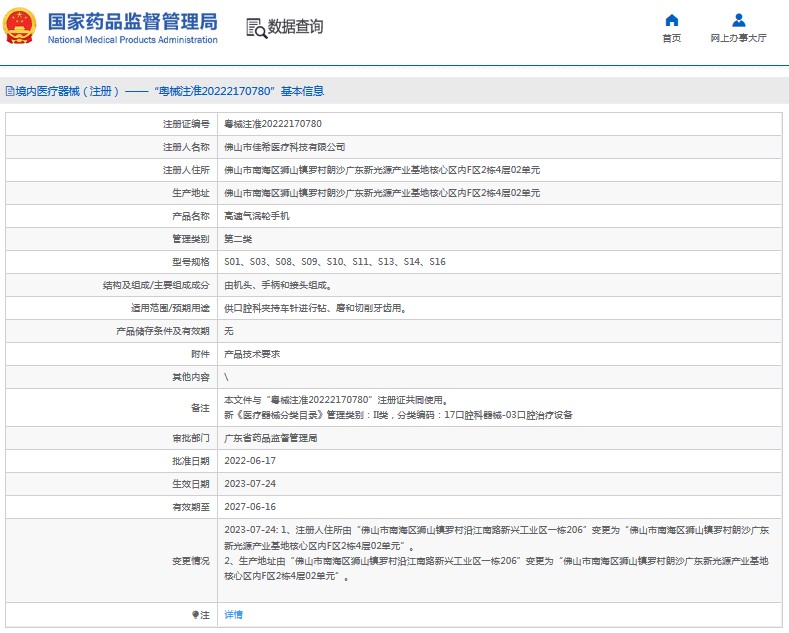The height and width of the screenshot is (633, 789).
Task: Select the 2023-07-24 change record text
Action: pyautogui.click(x=497, y=553)
